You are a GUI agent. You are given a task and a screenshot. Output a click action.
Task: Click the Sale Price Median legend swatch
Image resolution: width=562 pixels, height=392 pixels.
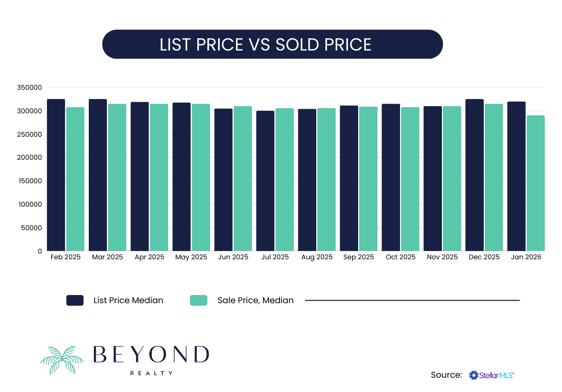point(198,300)
